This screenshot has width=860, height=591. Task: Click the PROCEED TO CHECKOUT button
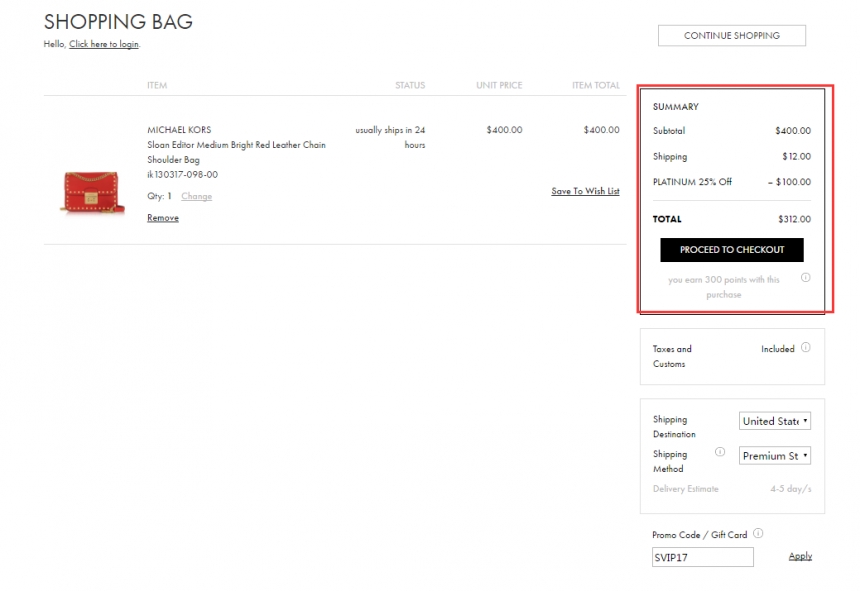click(x=731, y=249)
